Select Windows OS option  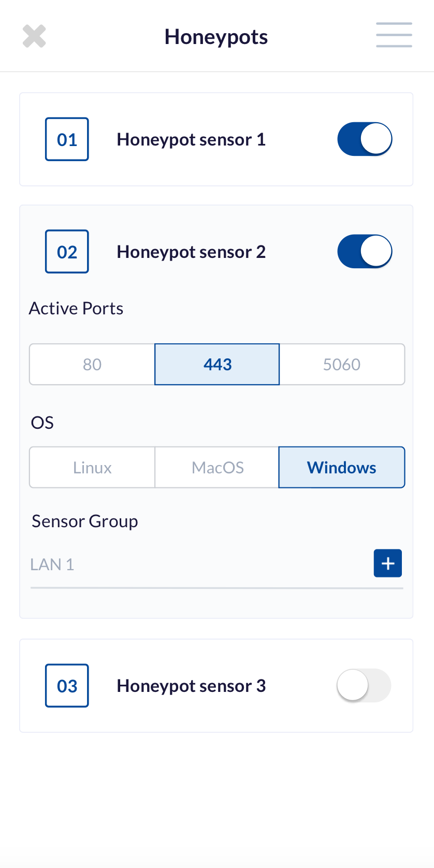click(342, 467)
